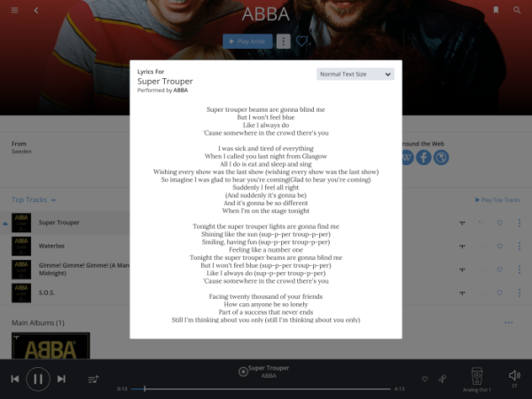532x399 pixels.
Task: Open three-dot menu for S.O.S. track
Action: point(520,293)
